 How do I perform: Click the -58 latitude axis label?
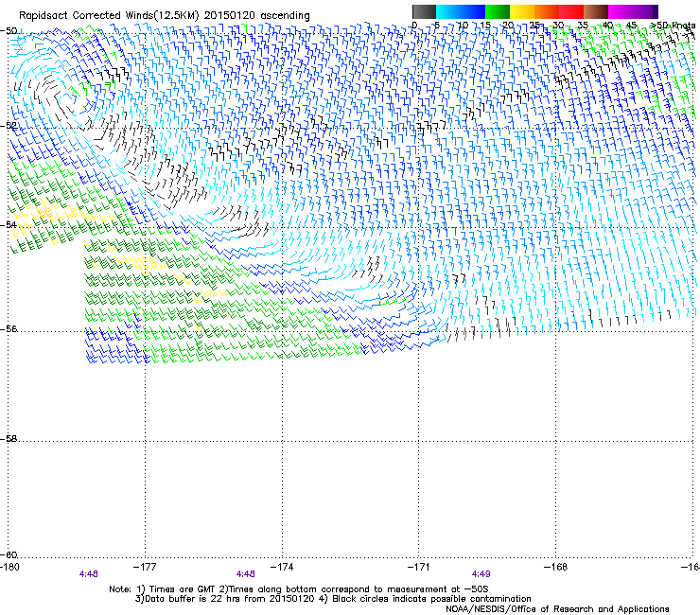pyautogui.click(x=9, y=439)
